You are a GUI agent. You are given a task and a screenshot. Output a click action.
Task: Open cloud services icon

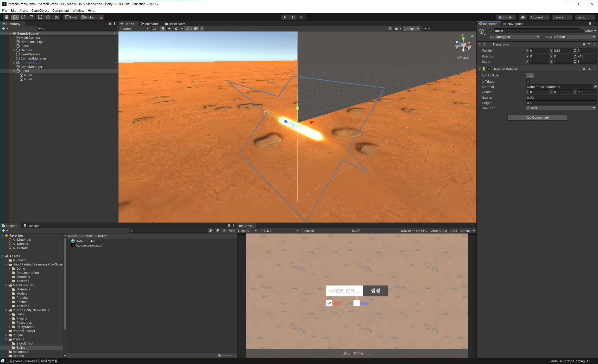click(523, 17)
